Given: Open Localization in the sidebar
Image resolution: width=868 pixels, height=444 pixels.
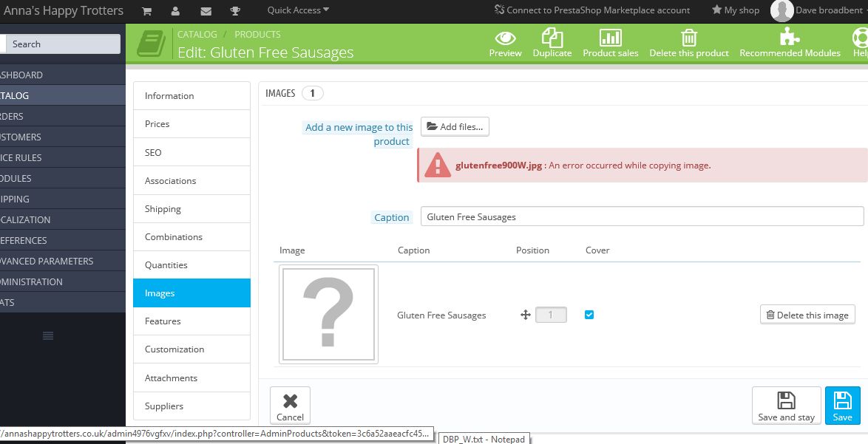Looking at the screenshot, I should tap(63, 219).
